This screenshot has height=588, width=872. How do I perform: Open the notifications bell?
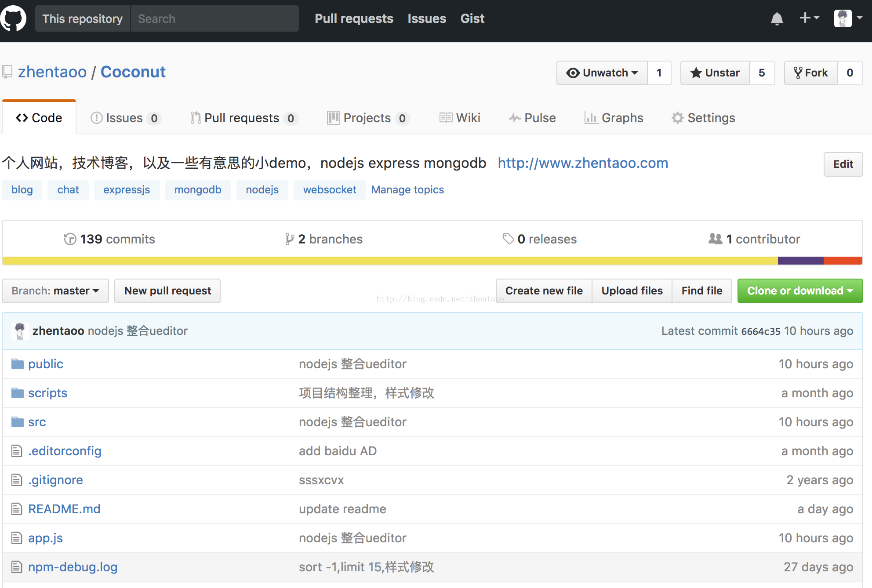pos(777,18)
